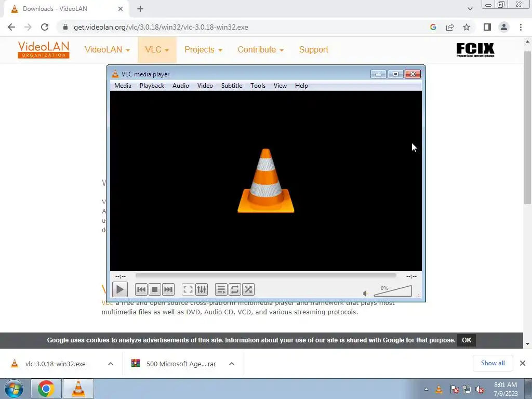Open the Playback menu in VLC
Screen dimensions: 532x399
[x=152, y=86]
